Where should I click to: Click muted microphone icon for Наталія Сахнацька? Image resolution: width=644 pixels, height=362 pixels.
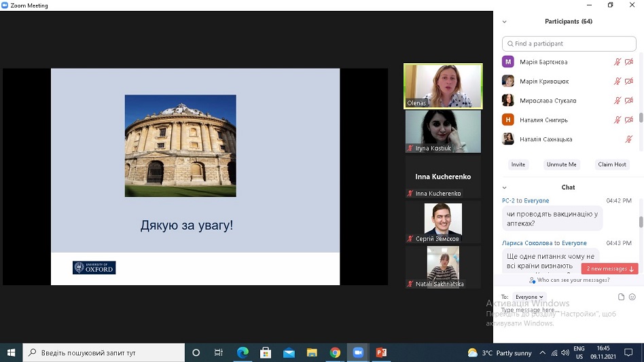coord(629,139)
